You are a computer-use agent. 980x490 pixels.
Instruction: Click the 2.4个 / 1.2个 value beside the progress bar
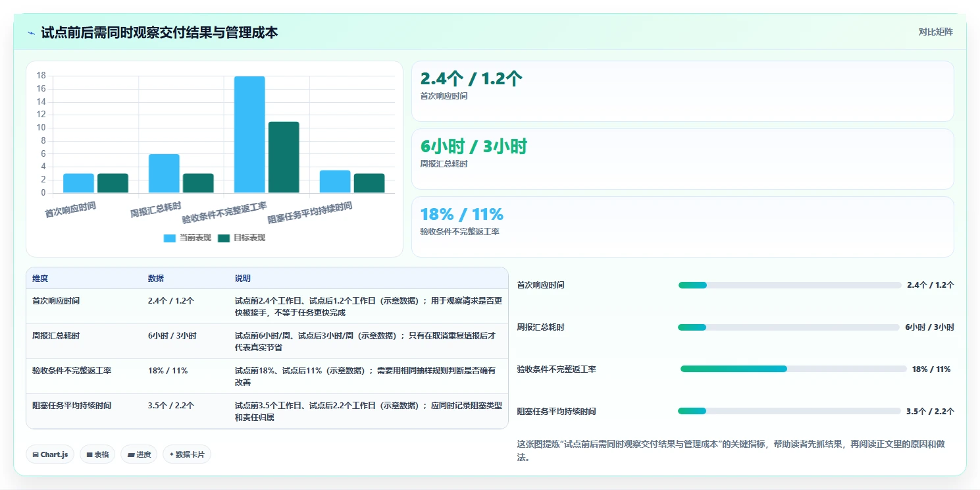click(x=931, y=285)
